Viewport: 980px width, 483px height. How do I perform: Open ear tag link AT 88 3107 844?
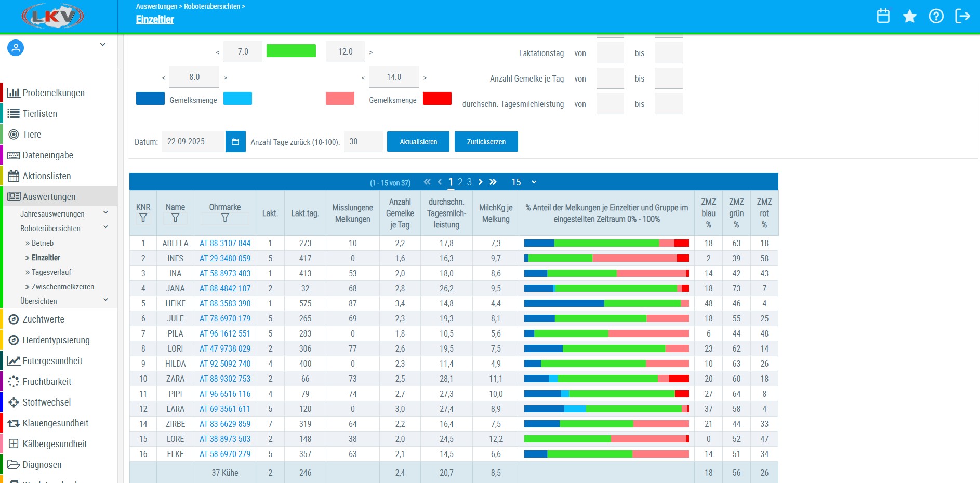click(x=225, y=243)
